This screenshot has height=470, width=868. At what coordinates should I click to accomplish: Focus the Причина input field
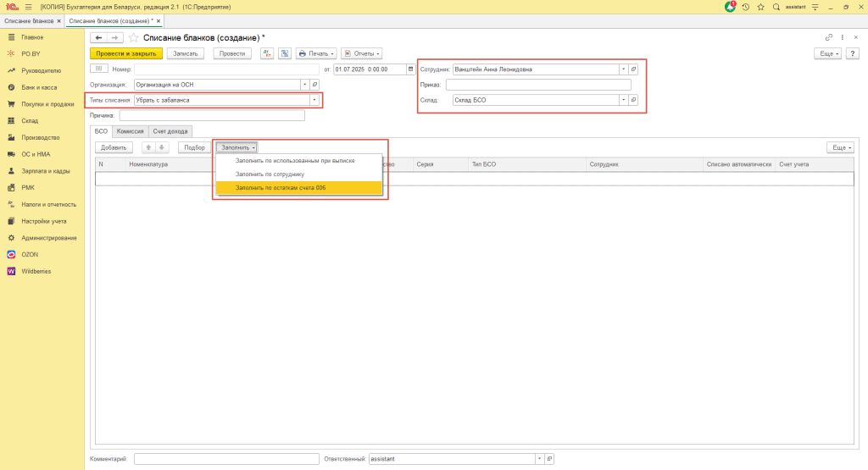click(212, 115)
